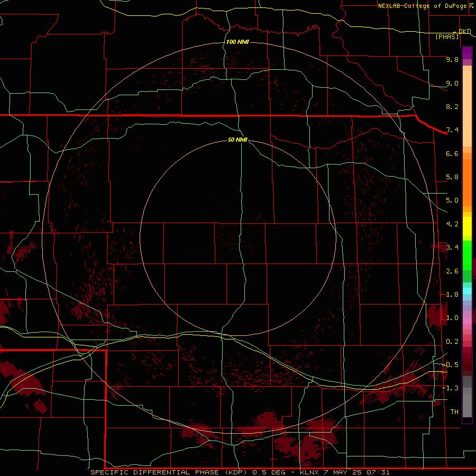The width and height of the screenshot is (476, 476).
Task: Click the 2.6 scale value
Action: click(452, 271)
